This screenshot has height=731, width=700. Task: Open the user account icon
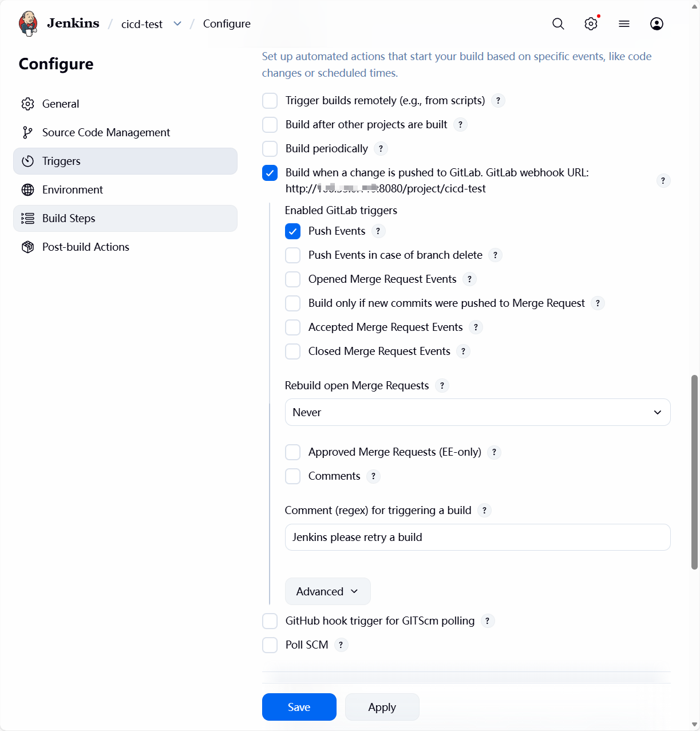coord(657,23)
